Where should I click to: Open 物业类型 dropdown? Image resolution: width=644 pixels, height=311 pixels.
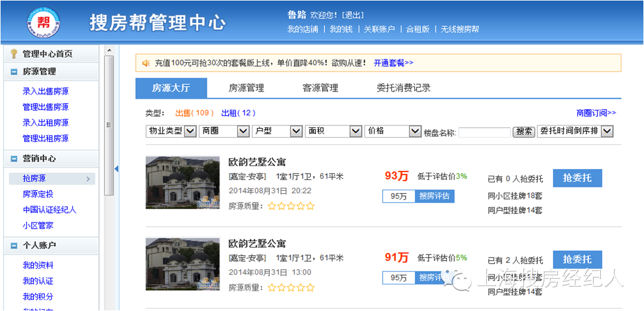(170, 131)
